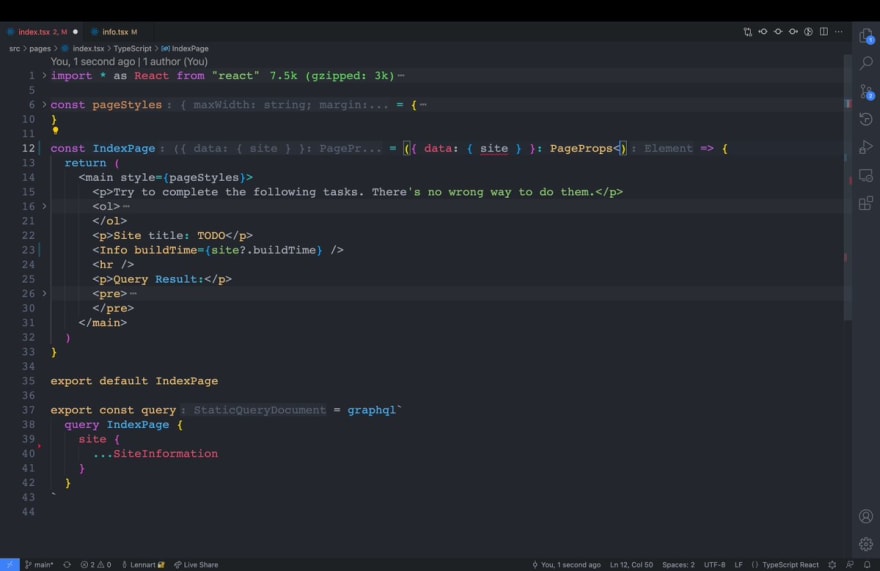Screen dimensions: 880x571
Task: Expand the folded pageStyles block on line 6
Action: pyautogui.click(x=44, y=104)
